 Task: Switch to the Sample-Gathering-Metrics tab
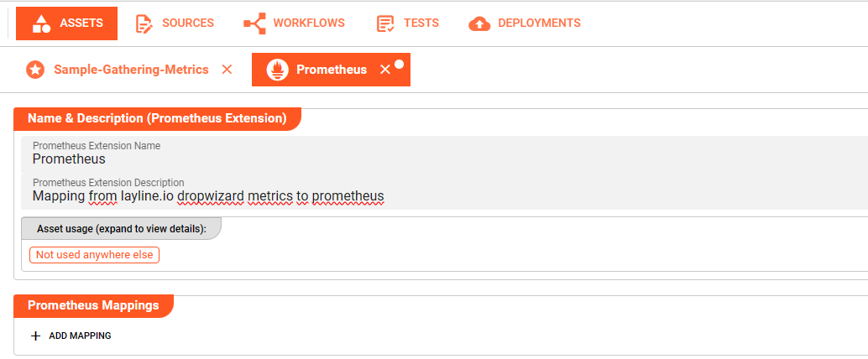131,70
